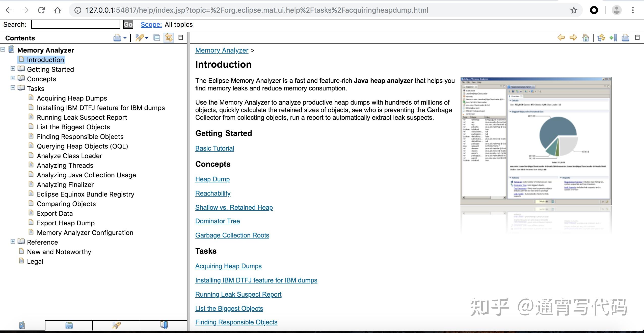The width and height of the screenshot is (644, 333).
Task: Open Export Data tree item
Action: [x=55, y=213]
